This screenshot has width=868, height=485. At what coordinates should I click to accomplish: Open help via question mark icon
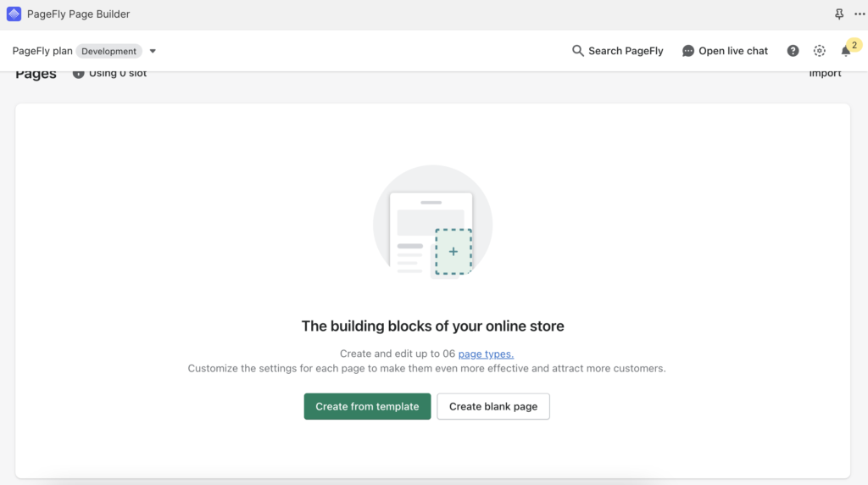pos(793,51)
